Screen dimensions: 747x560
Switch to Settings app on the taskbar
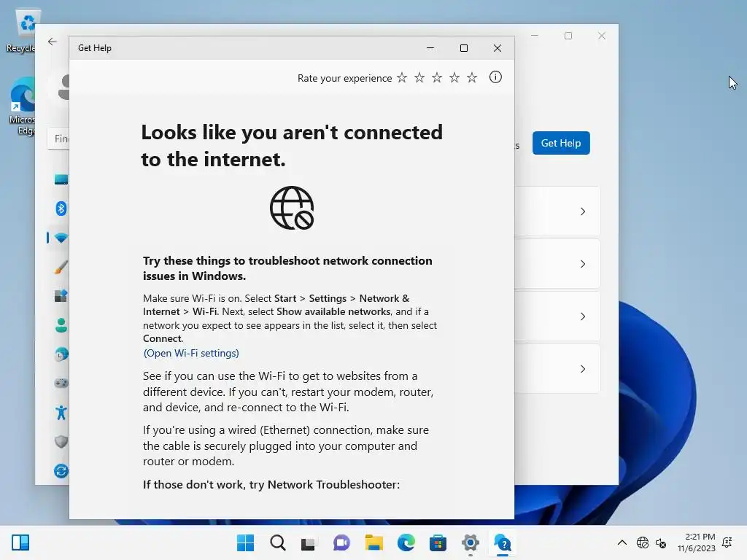[x=471, y=542]
